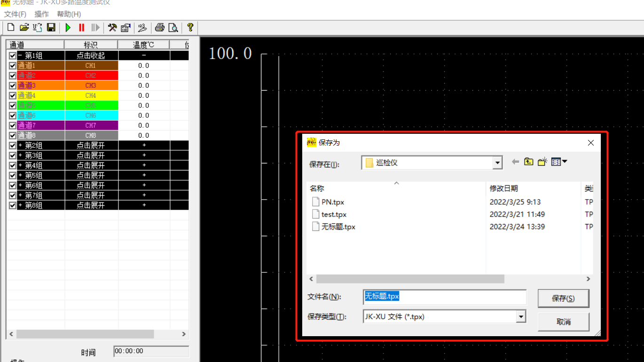644x362 pixels.
Task: Click the back arrow in Save dialog
Action: [516, 162]
